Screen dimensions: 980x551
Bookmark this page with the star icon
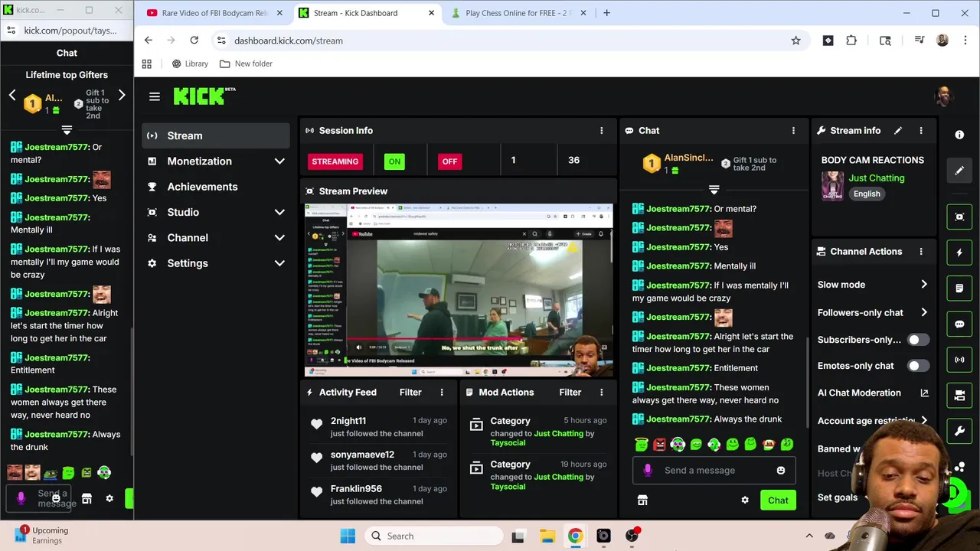point(795,41)
